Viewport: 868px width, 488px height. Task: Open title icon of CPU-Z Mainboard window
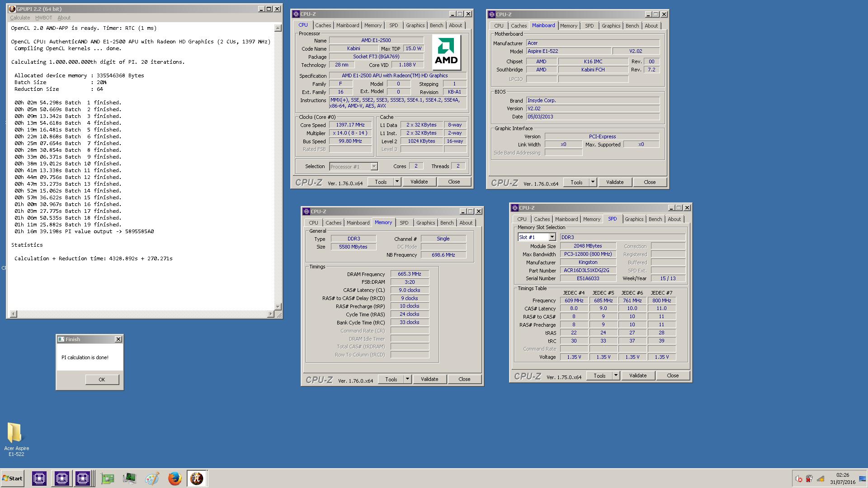tap(491, 14)
